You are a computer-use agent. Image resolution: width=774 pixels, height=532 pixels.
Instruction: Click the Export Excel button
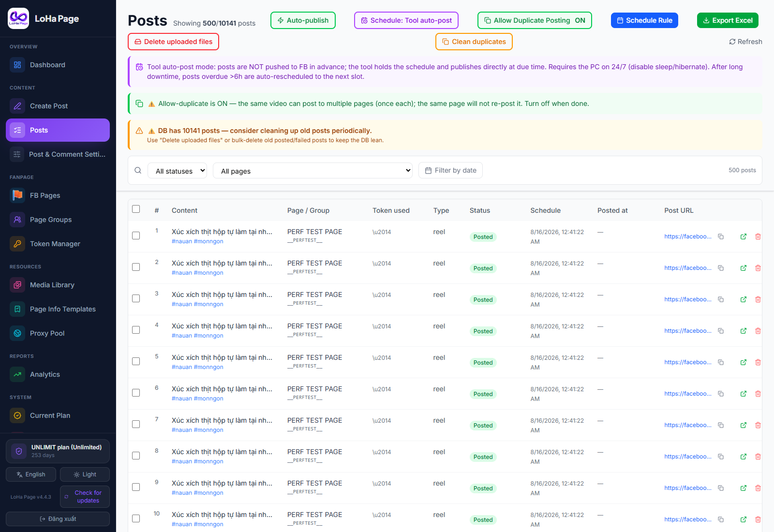click(x=728, y=20)
